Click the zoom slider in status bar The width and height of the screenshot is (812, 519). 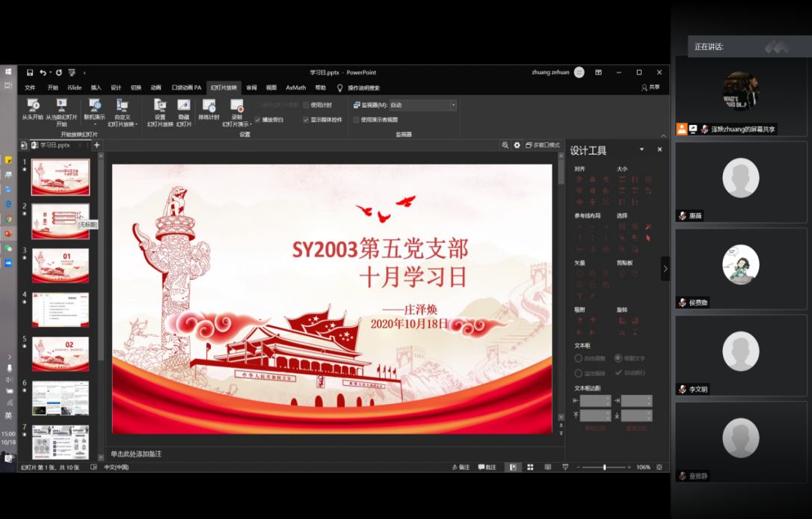[604, 467]
